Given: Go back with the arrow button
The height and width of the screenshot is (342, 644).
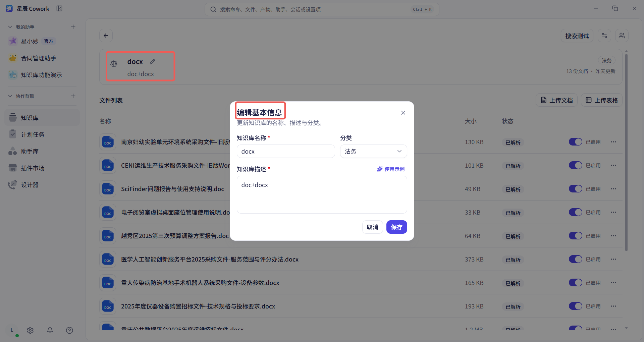Looking at the screenshot, I should coord(106,36).
